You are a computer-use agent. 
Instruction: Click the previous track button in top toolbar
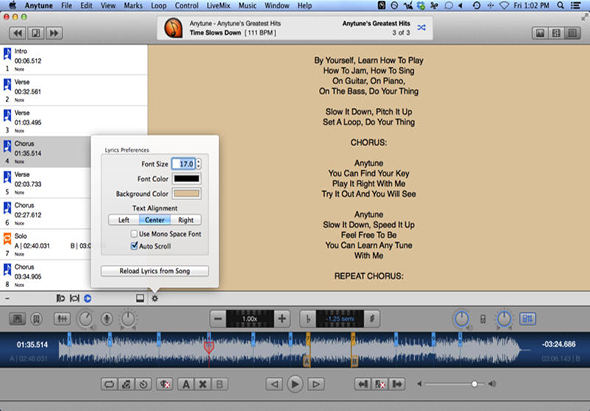click(17, 33)
